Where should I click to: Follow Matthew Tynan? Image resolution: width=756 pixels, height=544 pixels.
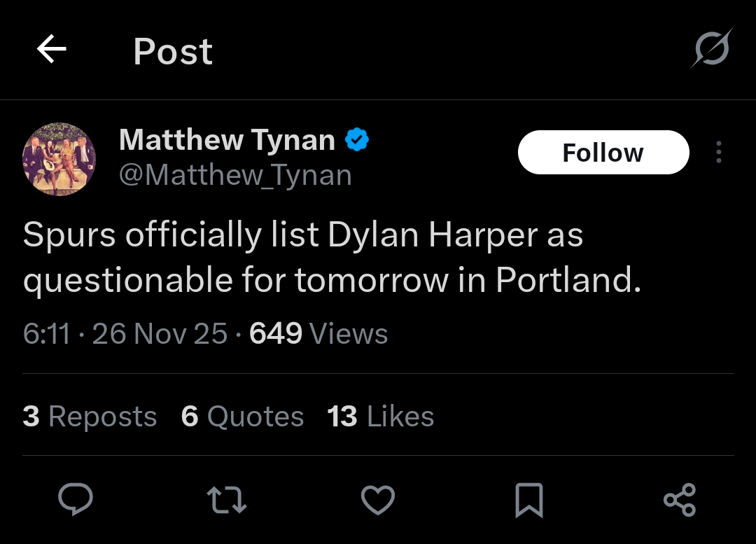point(603,152)
